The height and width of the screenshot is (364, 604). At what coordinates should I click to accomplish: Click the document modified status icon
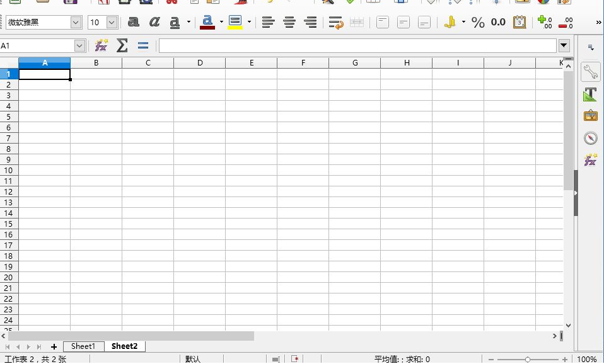coord(294,360)
